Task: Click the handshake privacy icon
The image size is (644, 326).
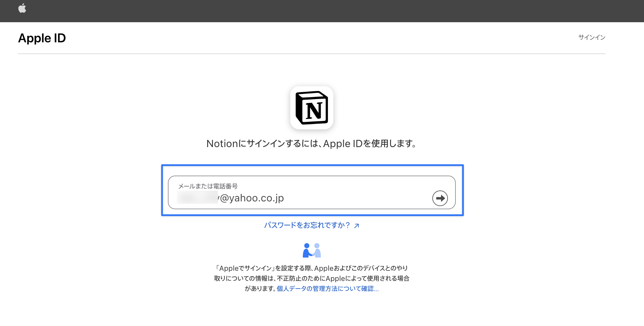Action: [x=312, y=250]
